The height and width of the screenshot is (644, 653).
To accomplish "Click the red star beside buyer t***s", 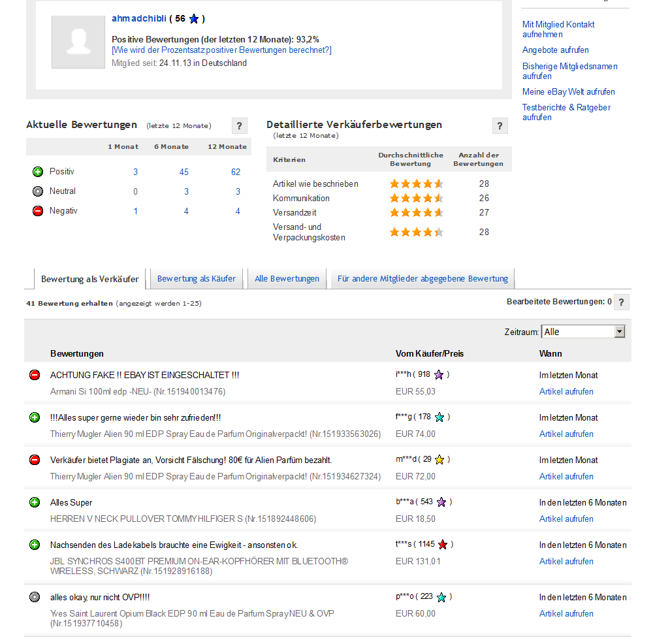I will [443, 545].
